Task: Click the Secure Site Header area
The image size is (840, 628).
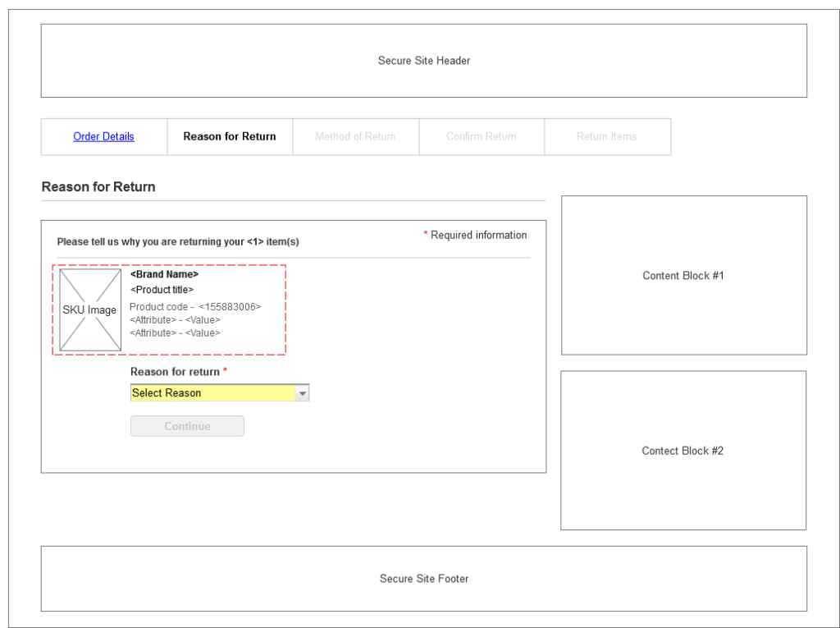Action: click(x=423, y=61)
